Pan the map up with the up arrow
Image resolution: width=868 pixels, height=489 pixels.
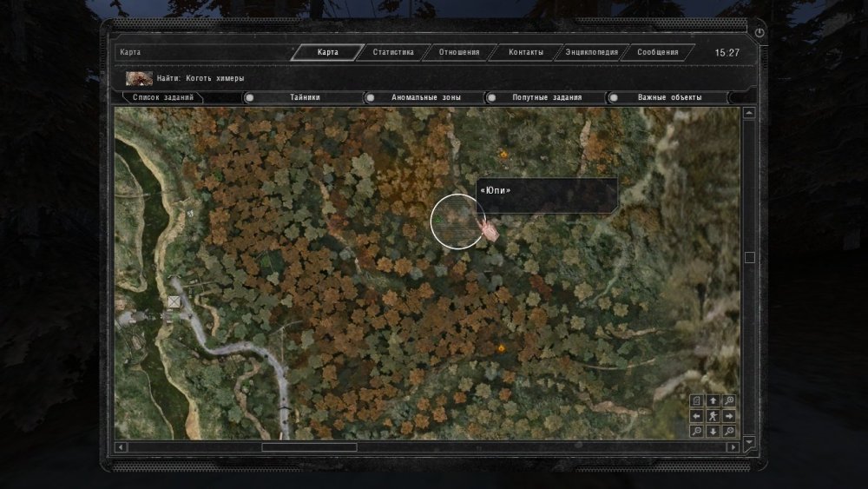click(713, 400)
